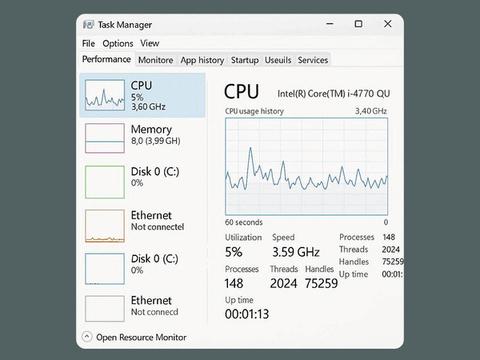Click the '00:01:13' up time value
The width and height of the screenshot is (480, 360).
[x=247, y=314]
